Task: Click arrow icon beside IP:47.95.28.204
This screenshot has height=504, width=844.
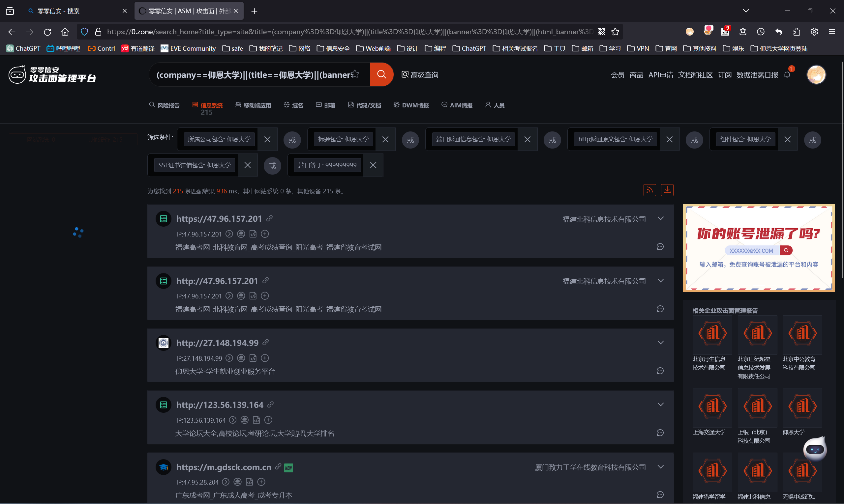Action: coord(226,482)
